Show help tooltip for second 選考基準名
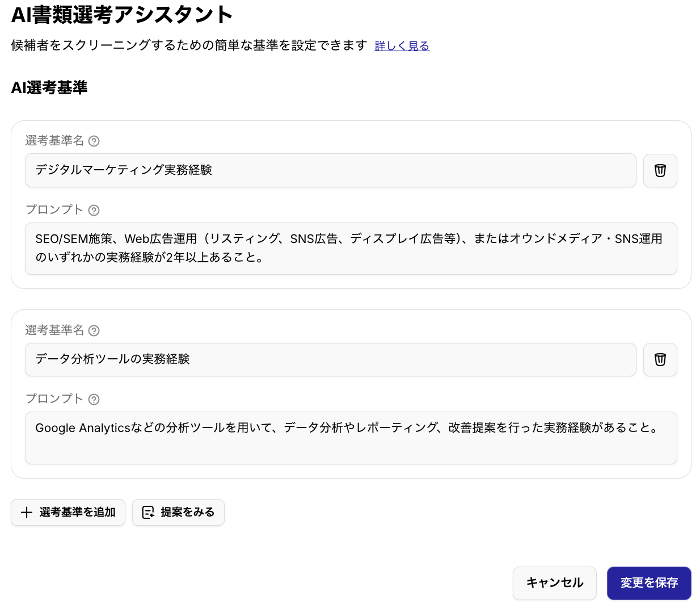Screen dimensions: 700x612 tap(94, 331)
